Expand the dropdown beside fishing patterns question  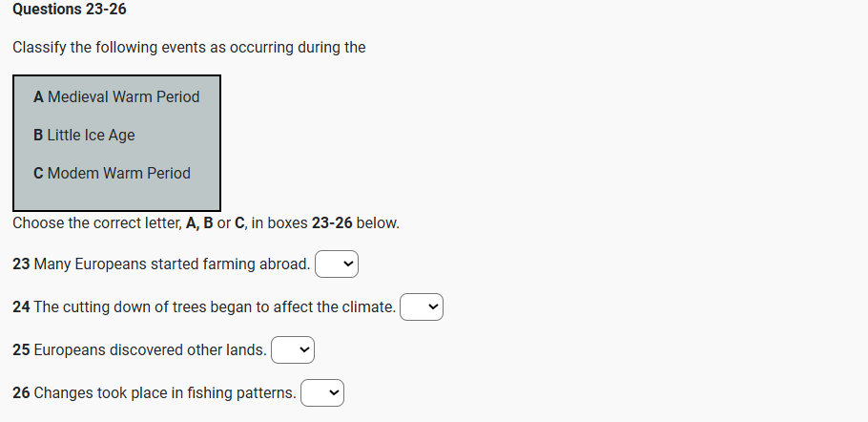pos(322,392)
